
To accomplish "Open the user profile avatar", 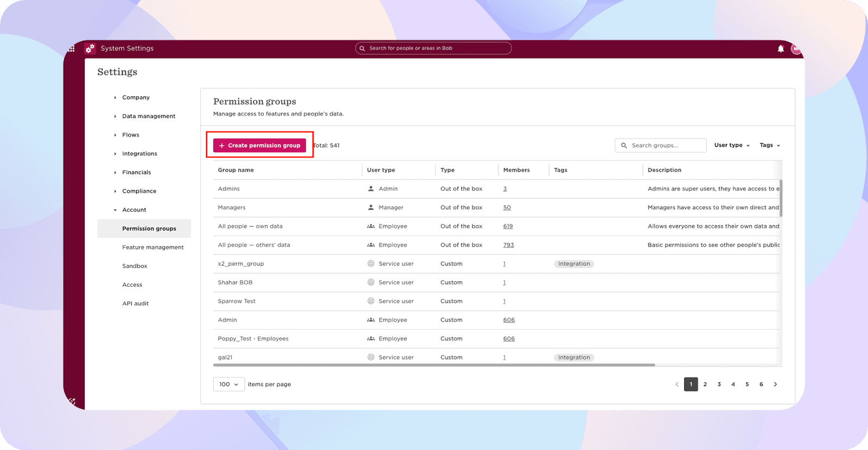I will tap(796, 49).
